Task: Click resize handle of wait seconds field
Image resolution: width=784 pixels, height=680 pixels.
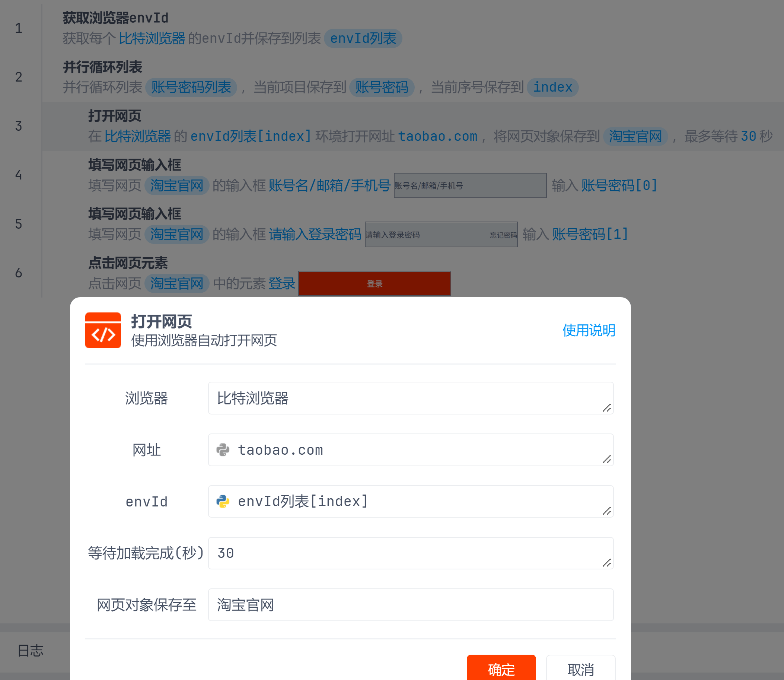Action: pyautogui.click(x=606, y=563)
